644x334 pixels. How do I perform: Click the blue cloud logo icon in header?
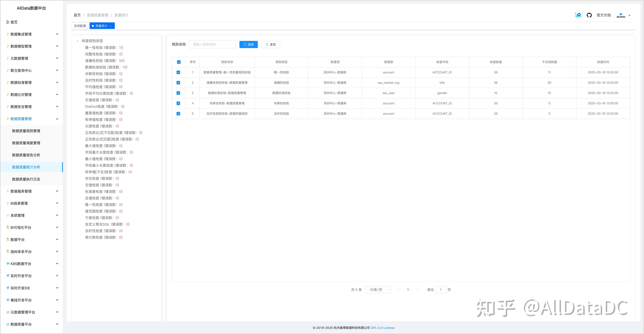point(578,15)
